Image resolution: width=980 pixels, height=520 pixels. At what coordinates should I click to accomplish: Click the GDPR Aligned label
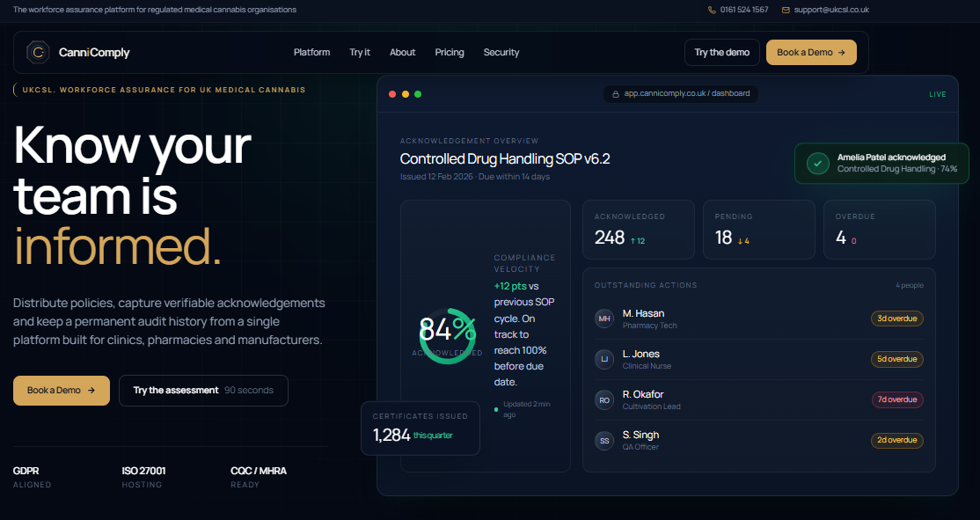click(x=33, y=478)
